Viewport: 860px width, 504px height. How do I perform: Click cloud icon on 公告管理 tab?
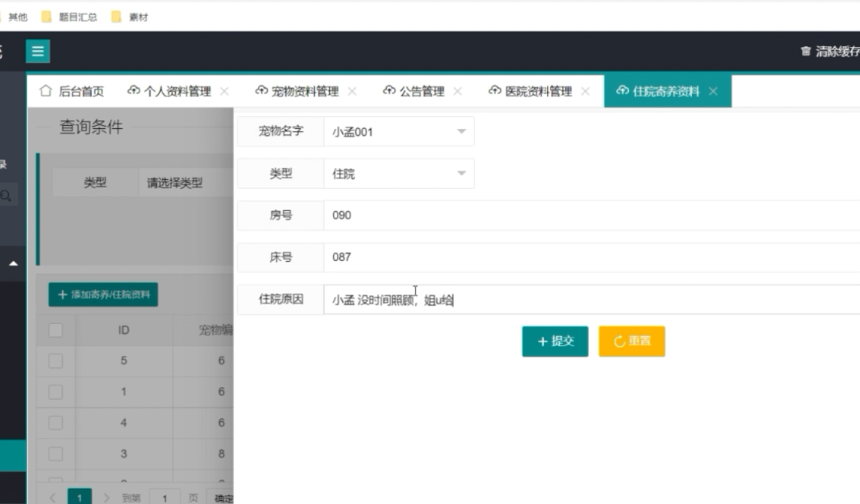click(389, 91)
